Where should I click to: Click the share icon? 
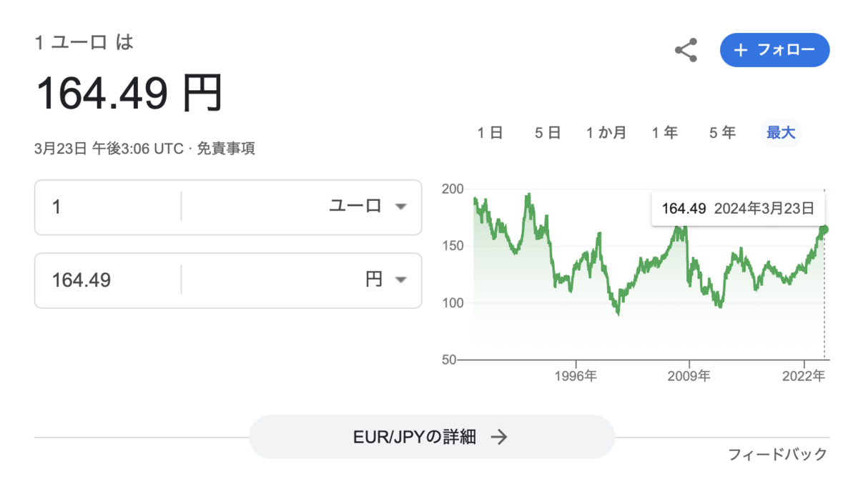pyautogui.click(x=686, y=50)
